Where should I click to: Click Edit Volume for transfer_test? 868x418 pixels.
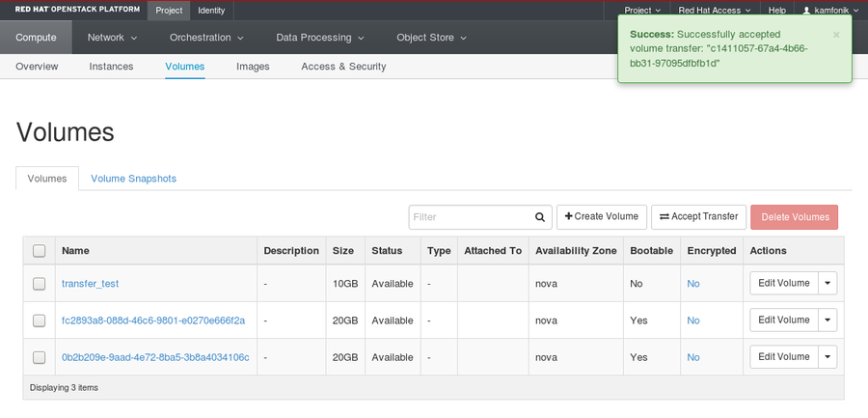click(x=784, y=283)
